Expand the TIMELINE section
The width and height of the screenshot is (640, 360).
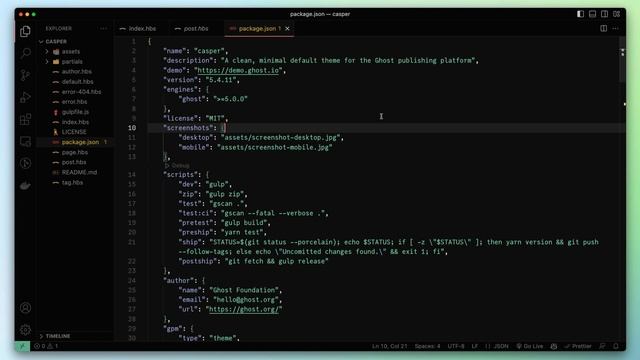click(58, 336)
